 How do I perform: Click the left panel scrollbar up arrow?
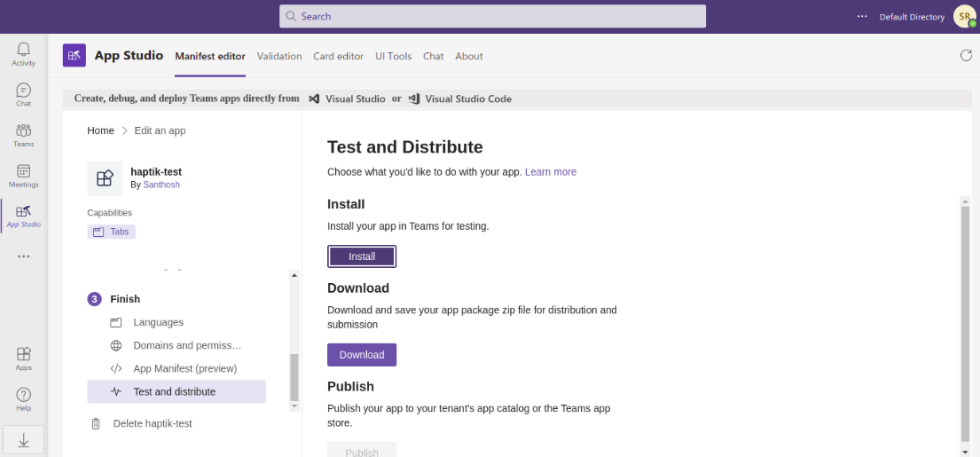294,274
